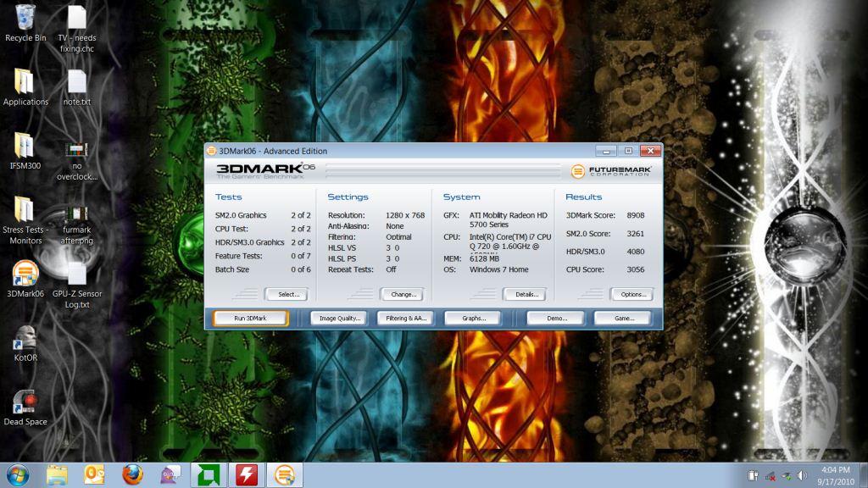Click the MEM value 6128 MB
Viewport: 868px width, 488px height.
point(484,258)
